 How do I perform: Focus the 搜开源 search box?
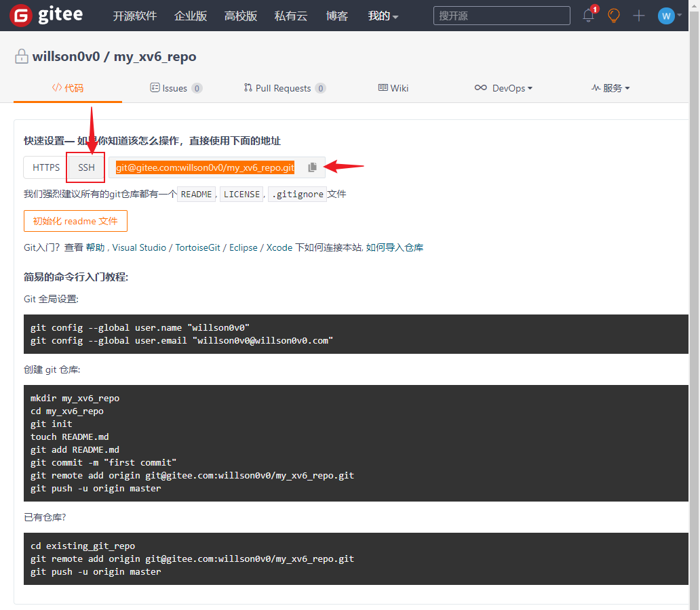click(501, 16)
